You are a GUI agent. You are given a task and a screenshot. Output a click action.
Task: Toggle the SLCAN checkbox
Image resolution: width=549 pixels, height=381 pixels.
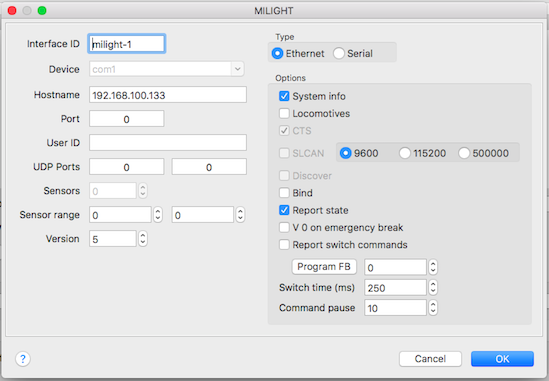pos(284,153)
